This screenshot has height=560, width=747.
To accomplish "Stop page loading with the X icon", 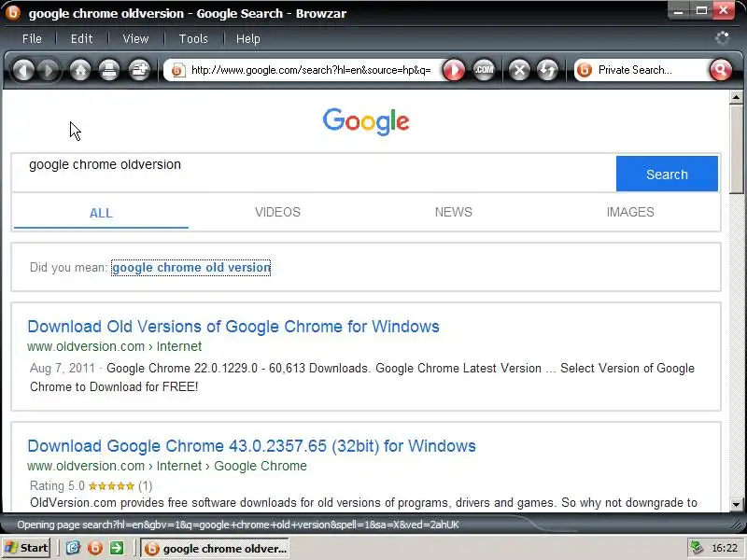I will click(519, 71).
